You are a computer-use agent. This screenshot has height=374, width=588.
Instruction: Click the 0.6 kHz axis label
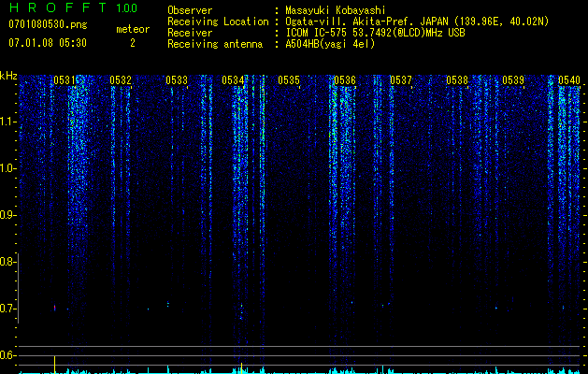pos(7,355)
